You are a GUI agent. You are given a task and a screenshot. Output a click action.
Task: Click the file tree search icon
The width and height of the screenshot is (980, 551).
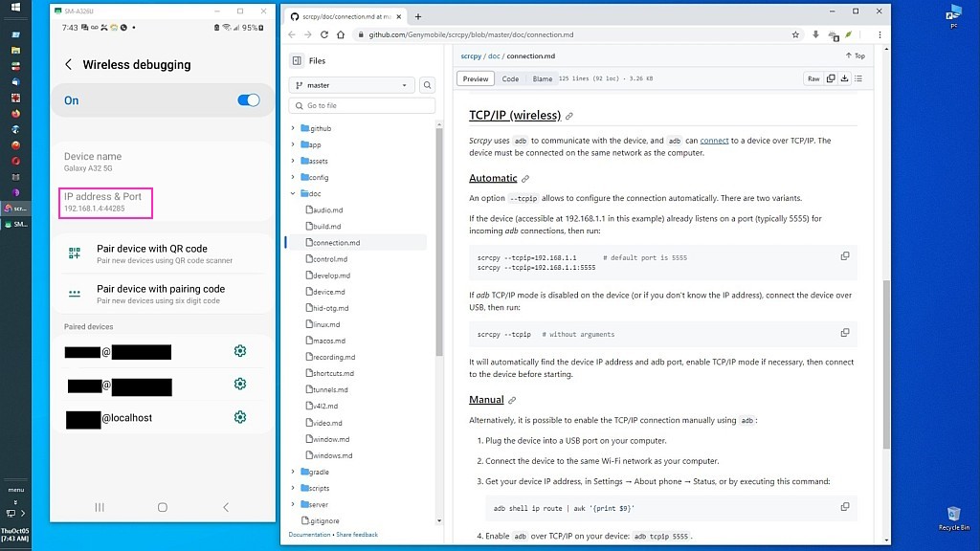[428, 85]
